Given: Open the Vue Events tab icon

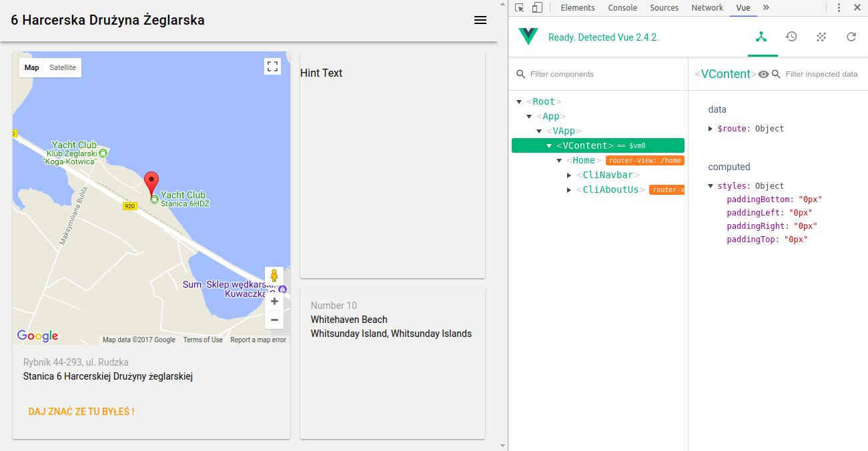Looking at the screenshot, I should 821,37.
